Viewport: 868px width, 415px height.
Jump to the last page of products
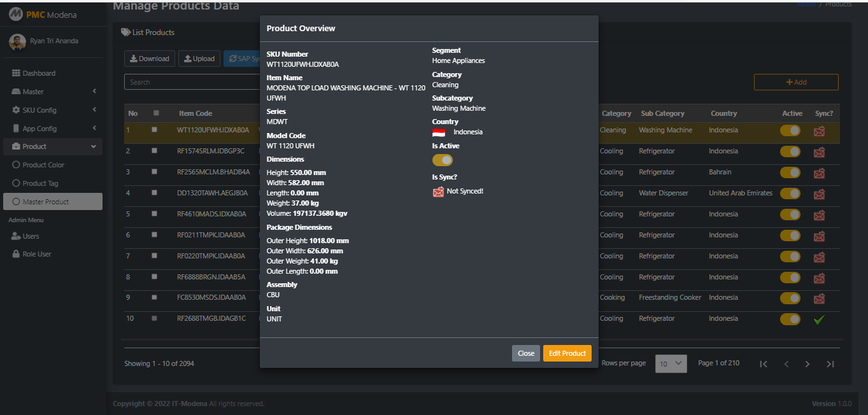pyautogui.click(x=830, y=364)
